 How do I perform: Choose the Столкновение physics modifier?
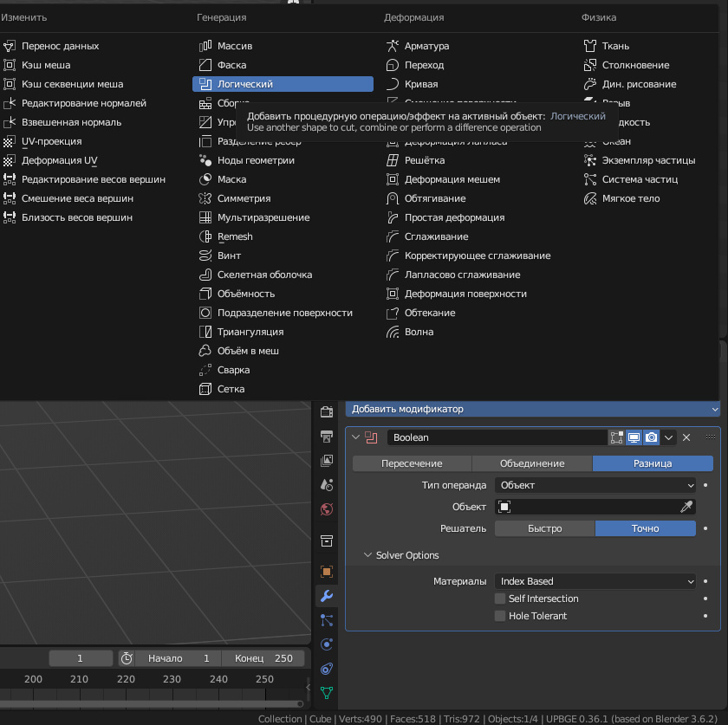coord(648,65)
